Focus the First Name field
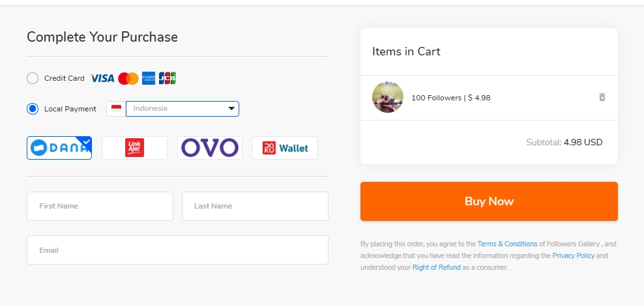The width and height of the screenshot is (644, 305). pyautogui.click(x=100, y=206)
